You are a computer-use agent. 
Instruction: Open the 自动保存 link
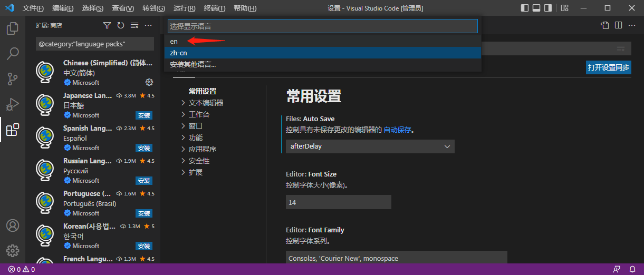[397, 130]
